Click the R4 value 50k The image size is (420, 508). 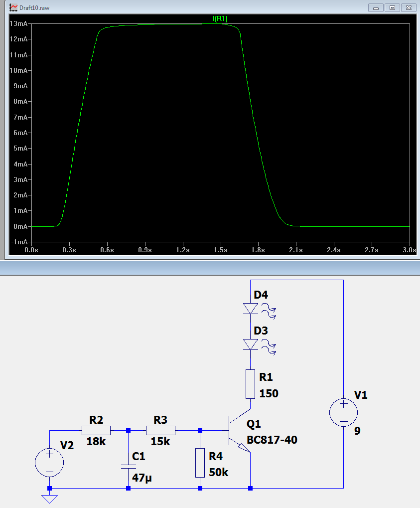tap(219, 473)
